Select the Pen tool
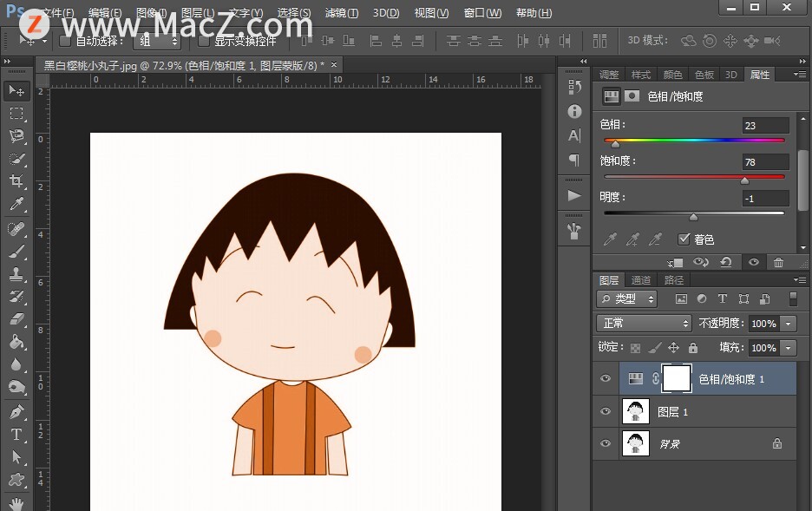This screenshot has height=511, width=812. [16, 411]
